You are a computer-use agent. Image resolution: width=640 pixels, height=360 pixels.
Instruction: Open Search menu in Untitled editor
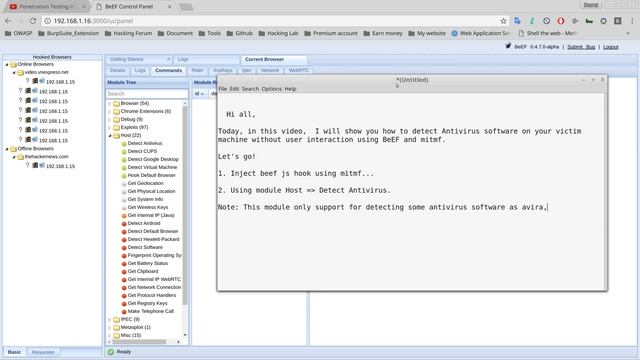pyautogui.click(x=250, y=89)
